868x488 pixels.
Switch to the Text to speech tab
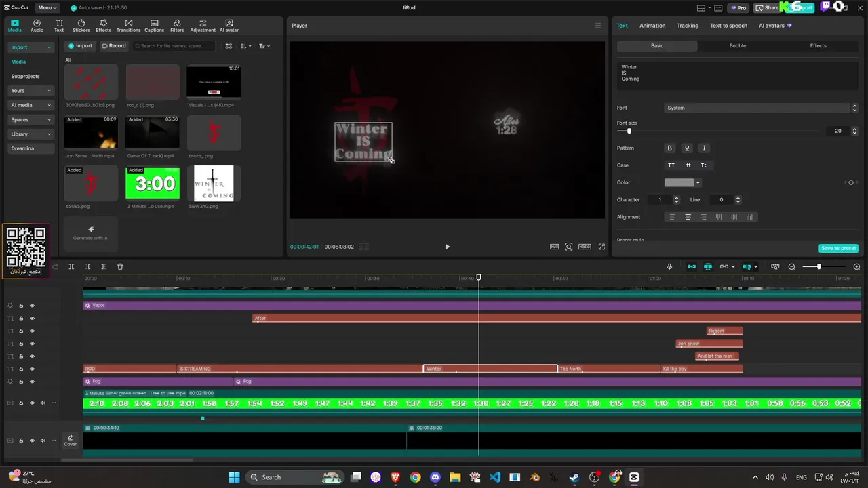point(728,26)
